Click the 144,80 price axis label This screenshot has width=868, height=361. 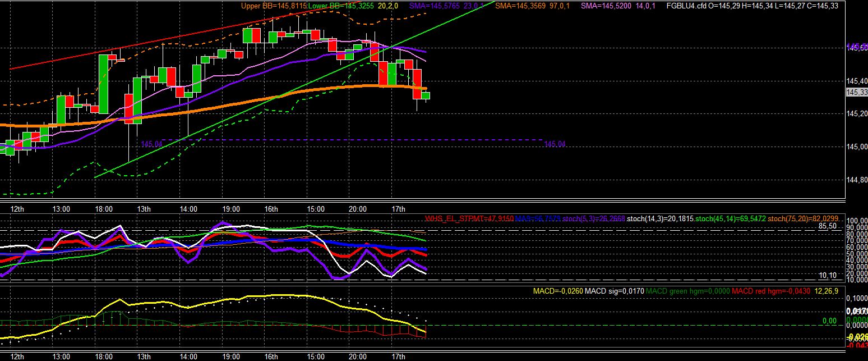(856, 180)
